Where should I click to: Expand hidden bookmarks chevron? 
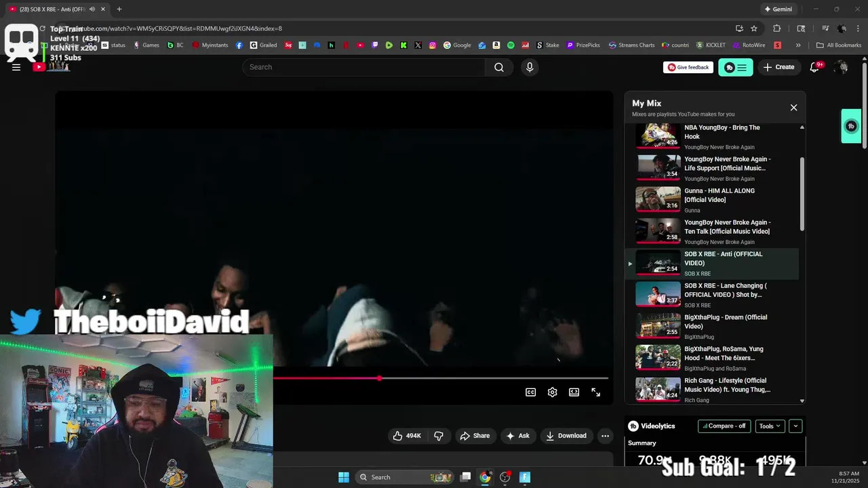click(798, 45)
